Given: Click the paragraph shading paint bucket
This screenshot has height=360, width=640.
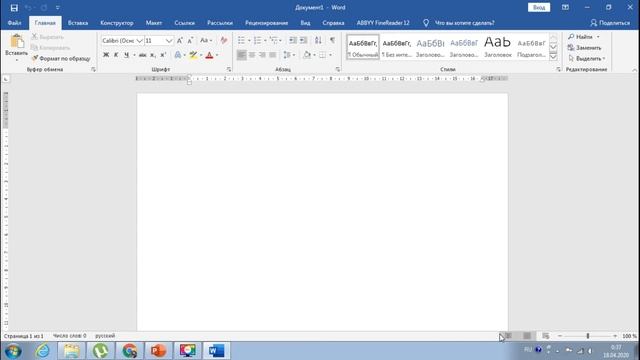Looking at the screenshot, I should (307, 55).
